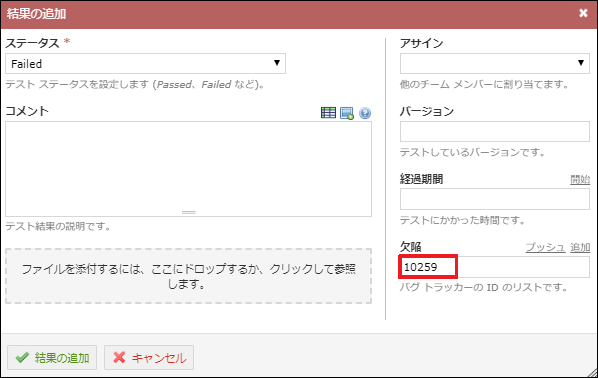Click inside the コメント text area
Viewport: 598px width, 378px height.
[188, 169]
